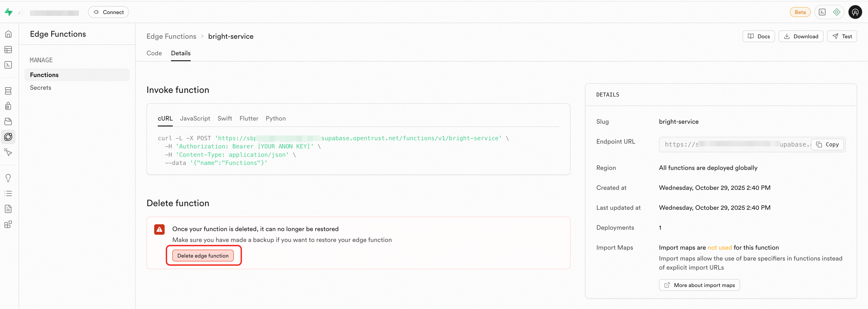Open the Authentication lock icon
This screenshot has width=868, height=309.
tap(8, 106)
